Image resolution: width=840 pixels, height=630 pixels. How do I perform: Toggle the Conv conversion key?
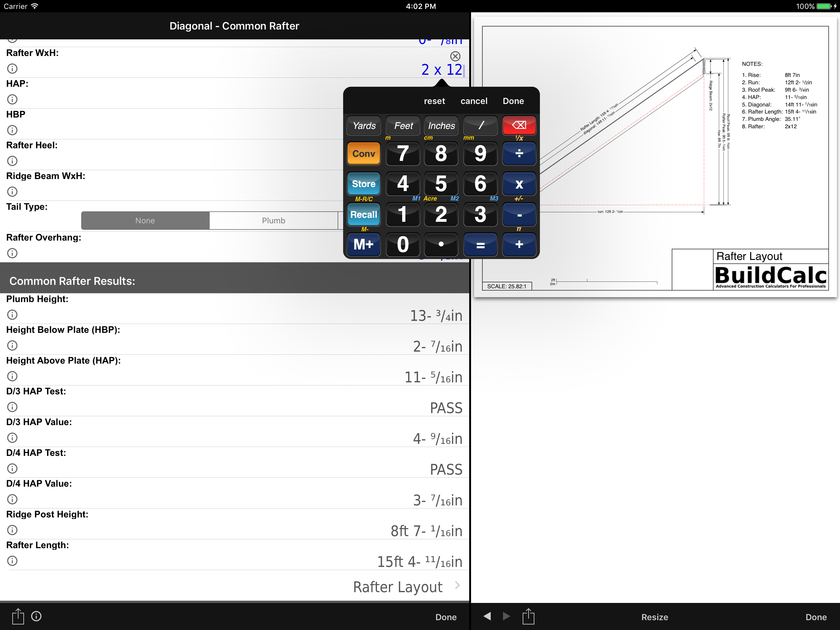[363, 154]
